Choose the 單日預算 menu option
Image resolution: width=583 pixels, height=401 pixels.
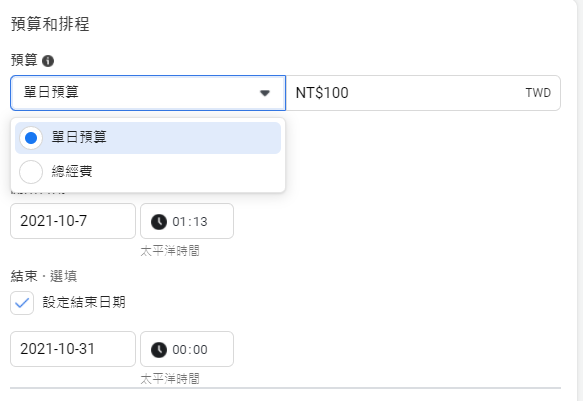(x=148, y=138)
